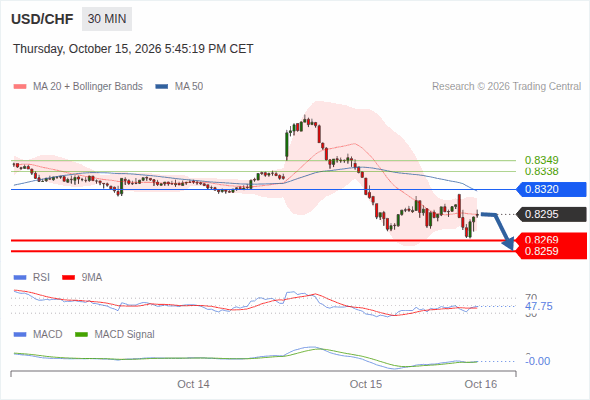Click the MA 50 legend label
This screenshot has height=400, width=590.
point(189,87)
